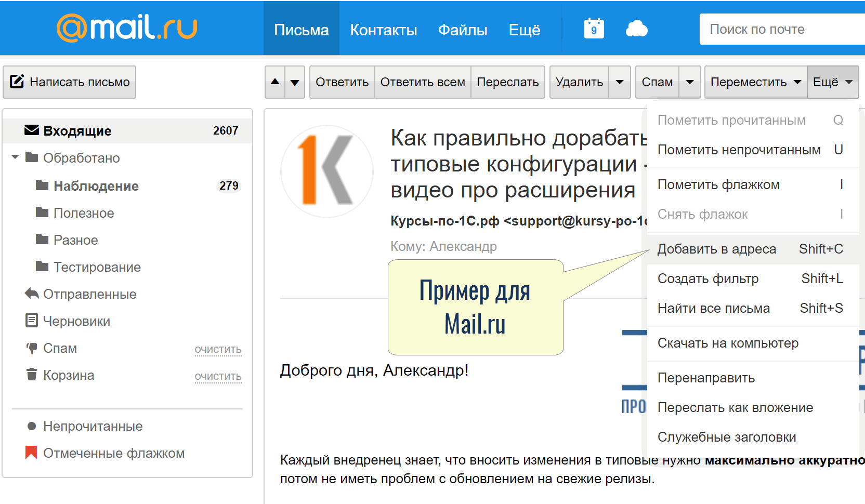
Task: Click Ответить всем to reply to all
Action: pyautogui.click(x=422, y=82)
